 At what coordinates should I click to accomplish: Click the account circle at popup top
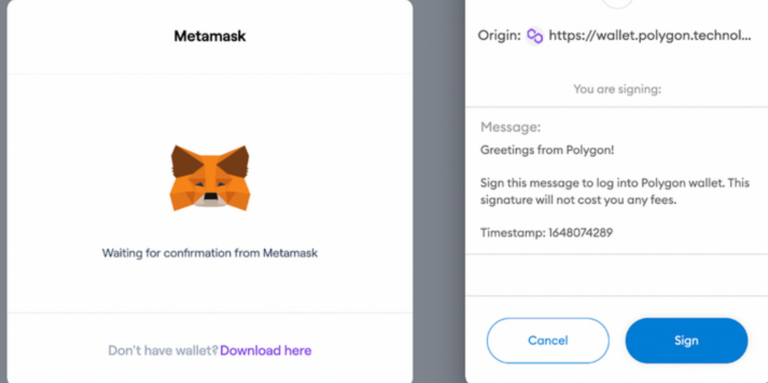(x=617, y=2)
